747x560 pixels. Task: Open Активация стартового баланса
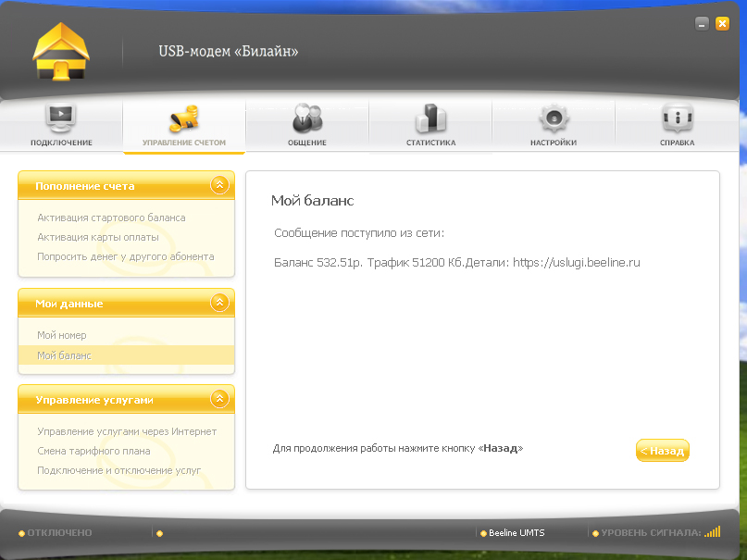[111, 218]
